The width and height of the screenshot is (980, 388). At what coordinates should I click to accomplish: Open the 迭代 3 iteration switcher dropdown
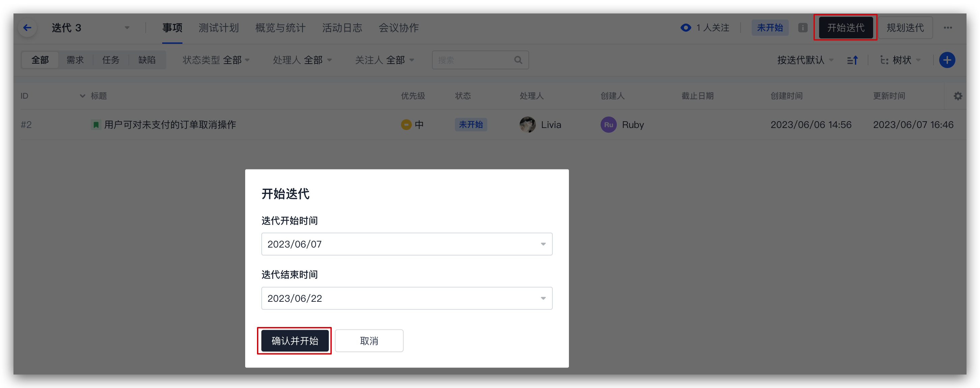[127, 28]
